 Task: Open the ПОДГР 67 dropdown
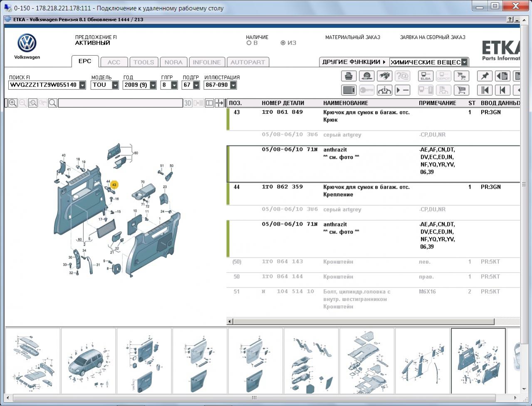196,85
